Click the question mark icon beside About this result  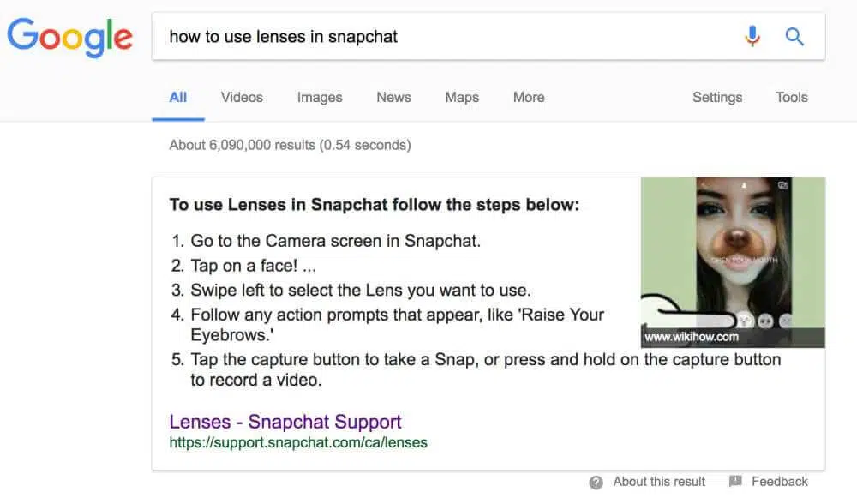596,483
